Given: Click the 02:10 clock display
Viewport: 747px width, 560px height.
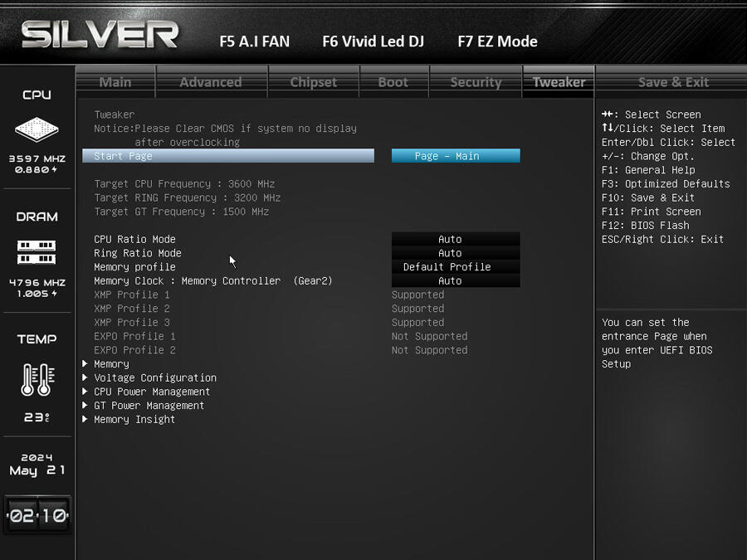Looking at the screenshot, I should [37, 515].
